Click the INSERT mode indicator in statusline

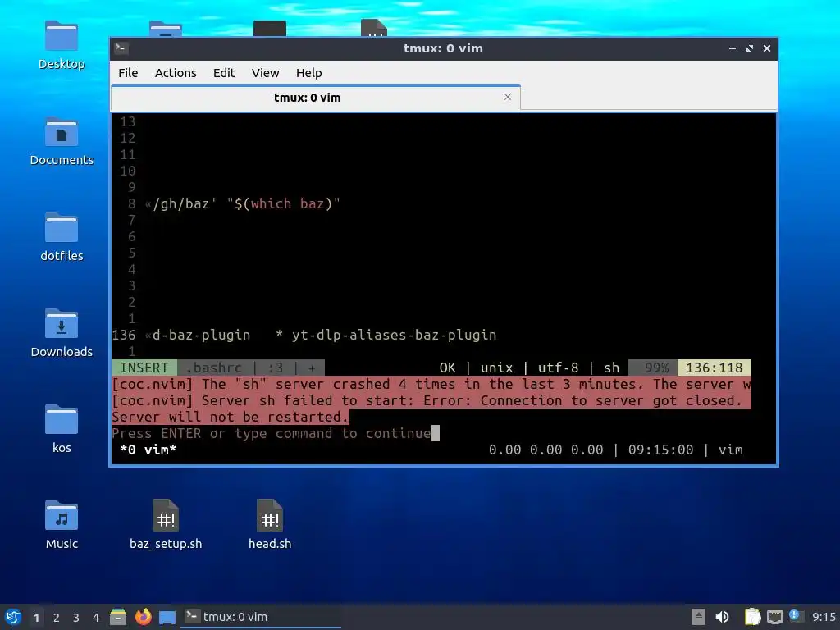point(144,367)
